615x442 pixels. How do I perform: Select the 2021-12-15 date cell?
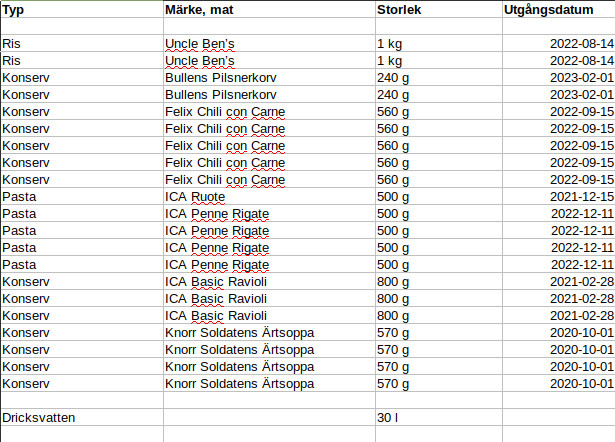559,196
